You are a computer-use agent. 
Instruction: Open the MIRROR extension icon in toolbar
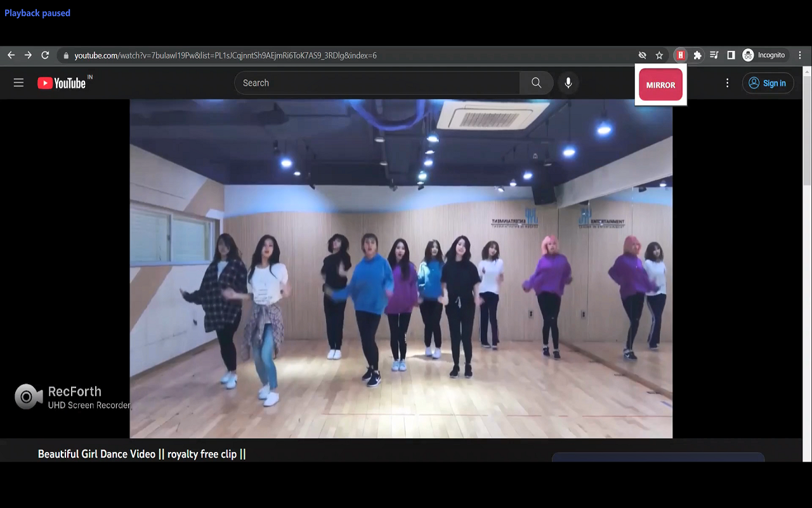click(680, 55)
